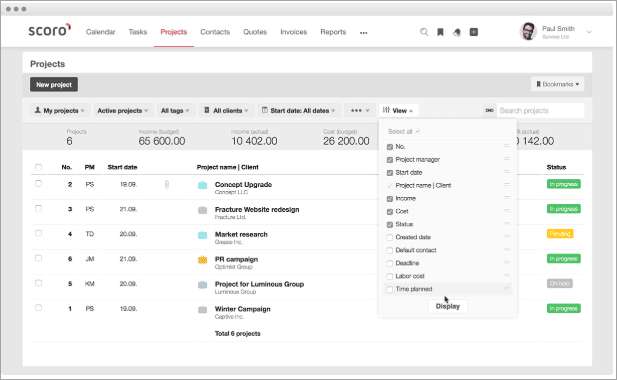Select the Market research row checkbox
The image size is (617, 380).
click(x=38, y=233)
